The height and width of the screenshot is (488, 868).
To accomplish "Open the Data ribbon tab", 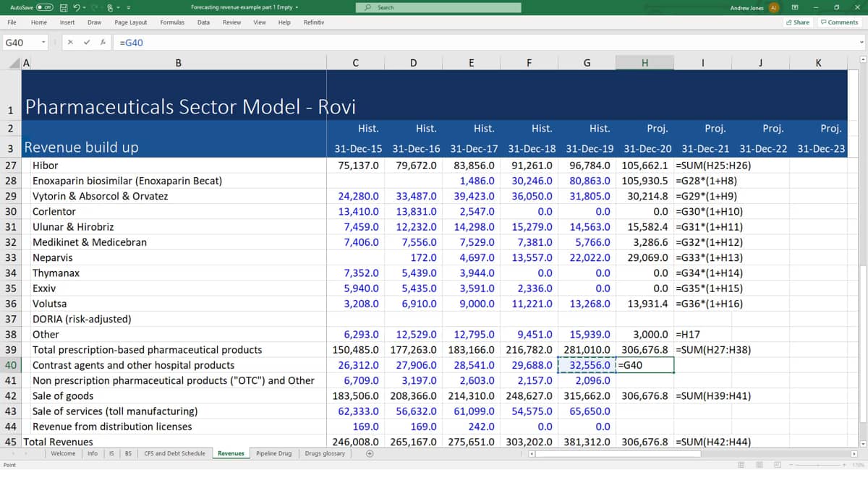I will click(204, 22).
